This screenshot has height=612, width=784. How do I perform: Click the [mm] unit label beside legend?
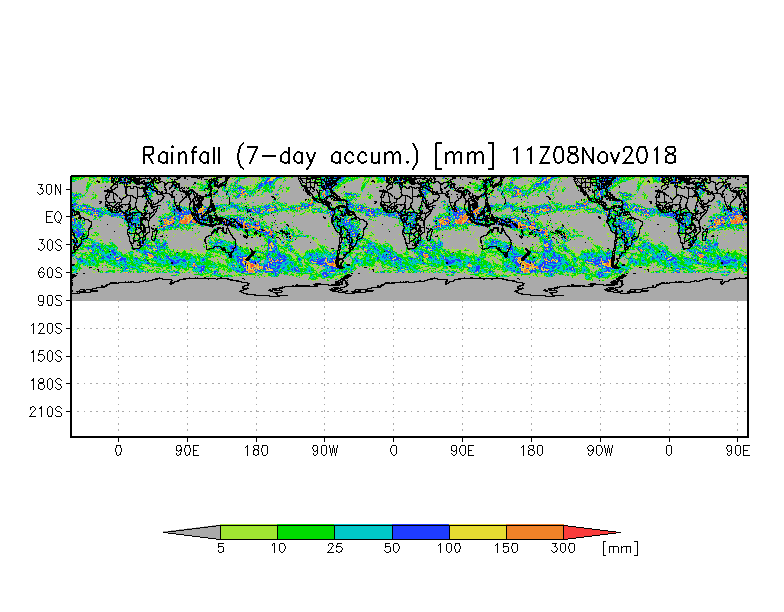620,548
